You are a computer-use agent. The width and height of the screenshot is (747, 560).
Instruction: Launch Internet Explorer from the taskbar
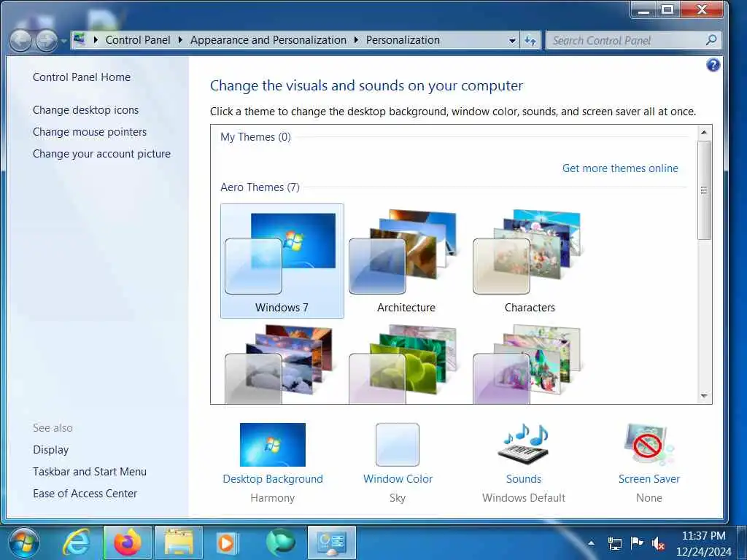click(x=76, y=542)
